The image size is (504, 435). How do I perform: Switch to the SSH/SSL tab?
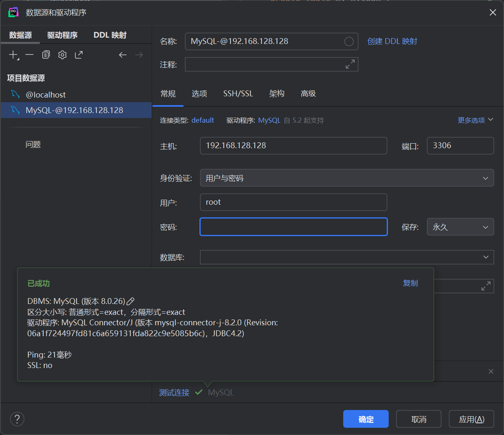click(238, 94)
